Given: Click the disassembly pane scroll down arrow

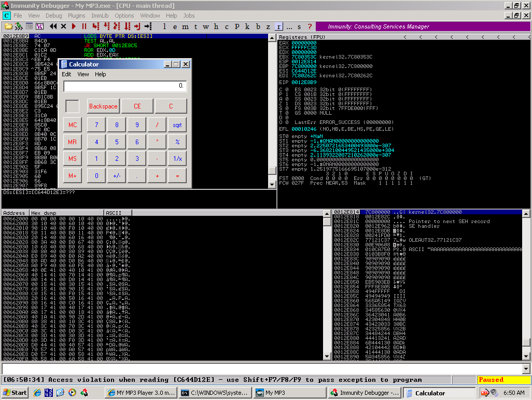Looking at the screenshot, I should 272,185.
